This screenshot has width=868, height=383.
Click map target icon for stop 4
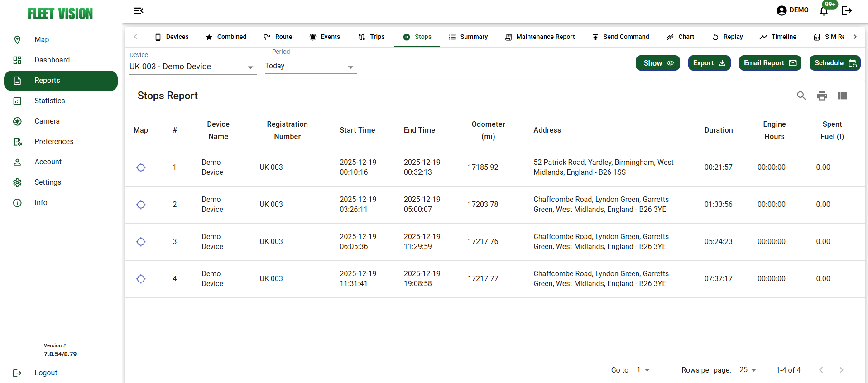[141, 279]
